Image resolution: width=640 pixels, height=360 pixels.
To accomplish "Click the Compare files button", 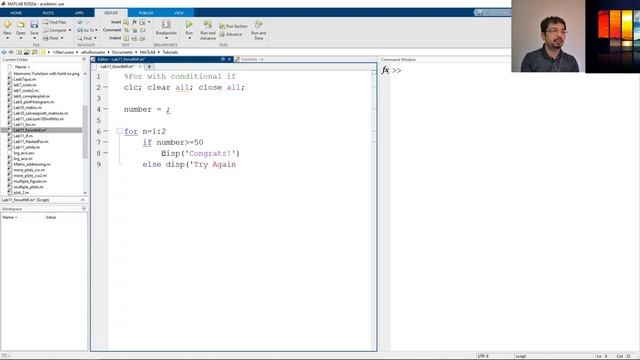I will [54, 30].
